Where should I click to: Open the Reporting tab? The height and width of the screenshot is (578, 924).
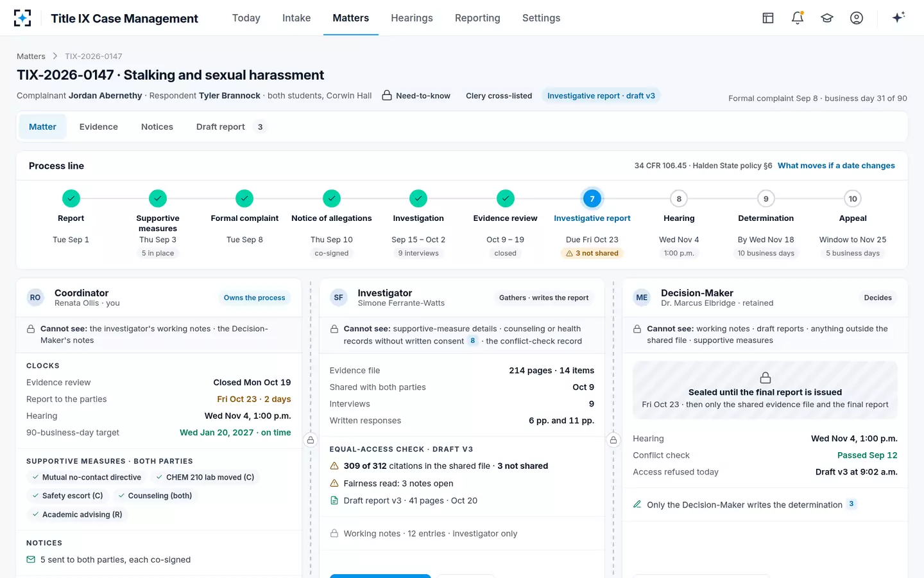[477, 18]
